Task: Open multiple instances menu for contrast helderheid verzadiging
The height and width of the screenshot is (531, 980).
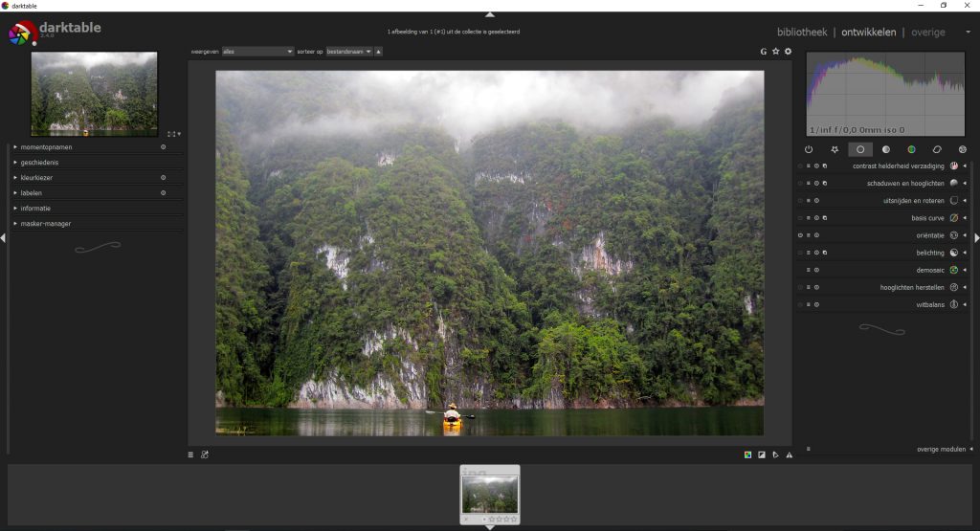Action: pos(825,166)
